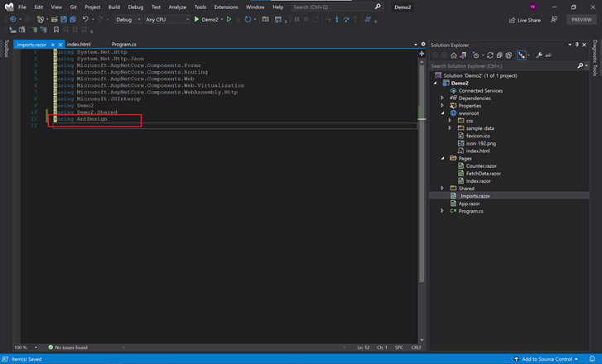The image size is (602, 364).
Task: Open the Any CPU platform dropdown
Action: (x=167, y=19)
